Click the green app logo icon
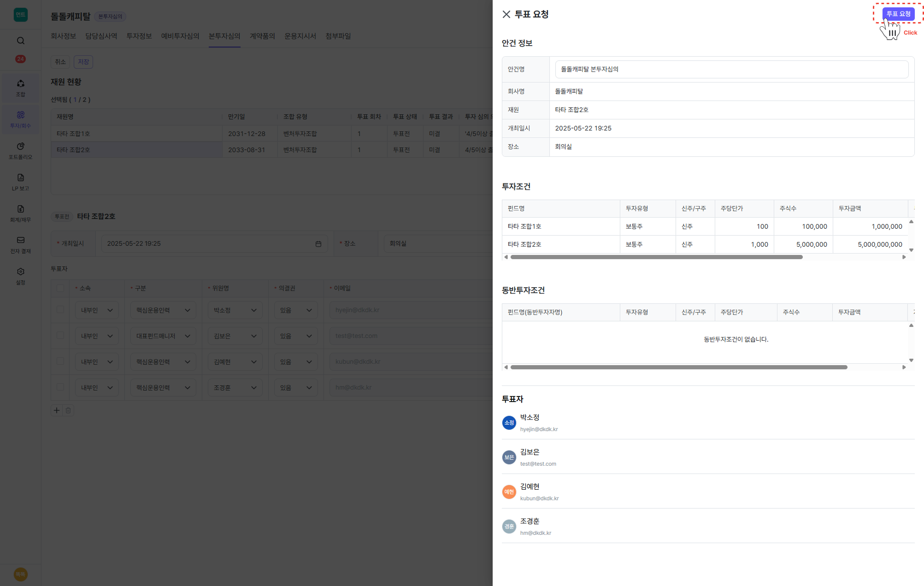The image size is (924, 586). [21, 15]
